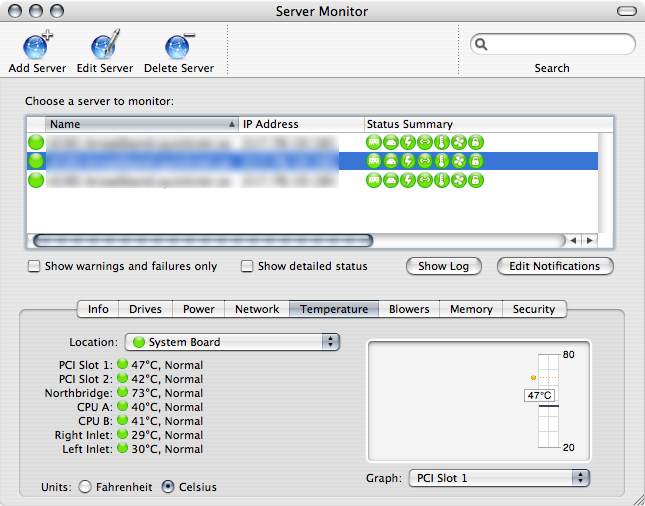The image size is (645, 506).
Task: Click the power lightning status icon in the third row
Action: click(x=408, y=180)
